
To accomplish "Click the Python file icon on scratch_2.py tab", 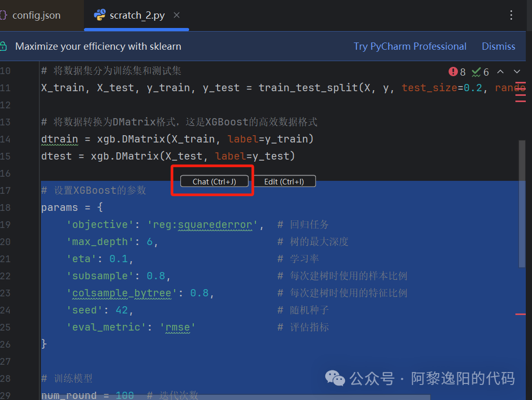I will coord(99,15).
